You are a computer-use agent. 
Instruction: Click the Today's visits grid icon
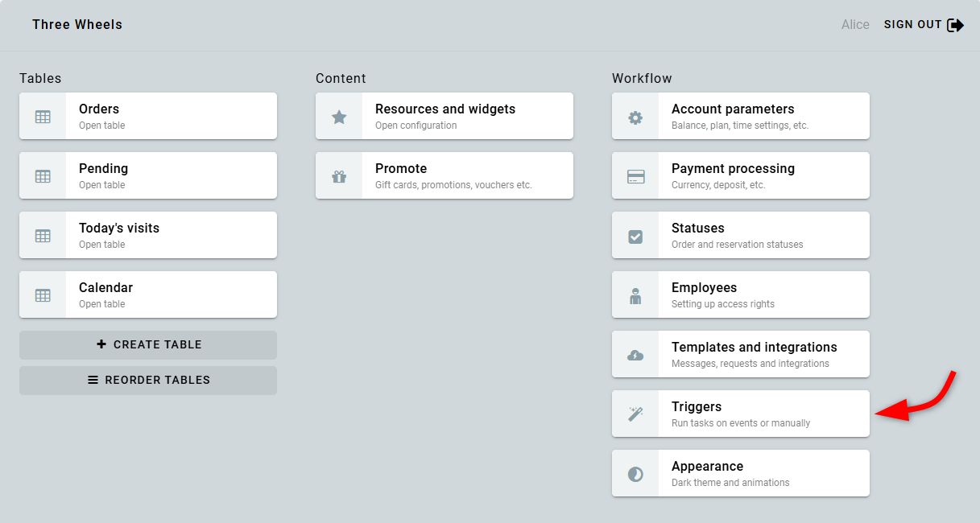tap(43, 236)
